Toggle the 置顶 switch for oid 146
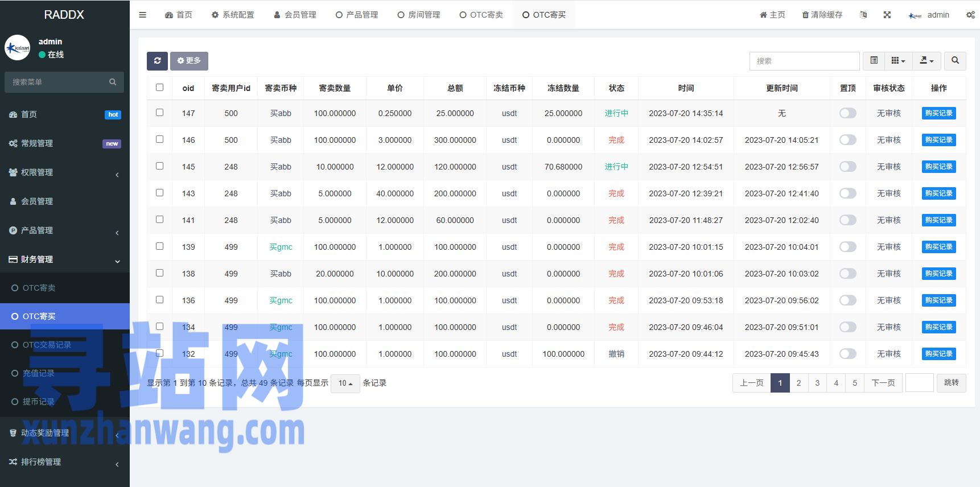The height and width of the screenshot is (487, 980). [x=847, y=140]
